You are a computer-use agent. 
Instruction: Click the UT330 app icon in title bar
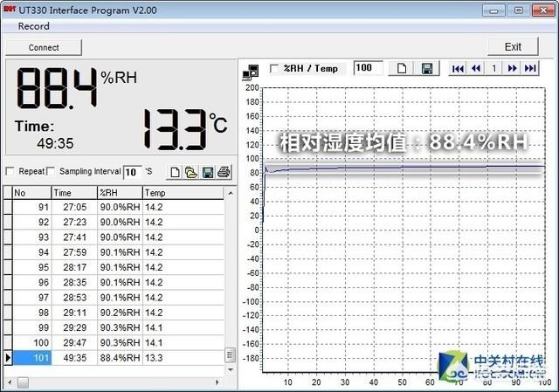10,9
